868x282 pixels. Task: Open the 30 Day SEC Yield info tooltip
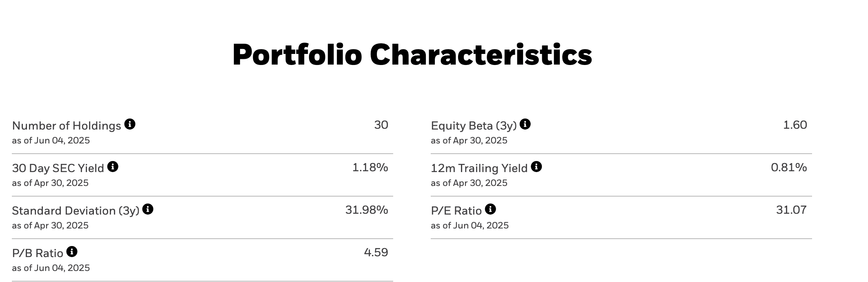click(113, 166)
